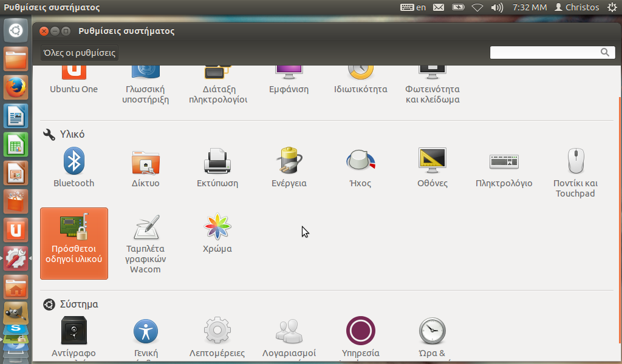Open Ποντίκι και Touchpad settings
The image size is (622, 364).
(576, 172)
